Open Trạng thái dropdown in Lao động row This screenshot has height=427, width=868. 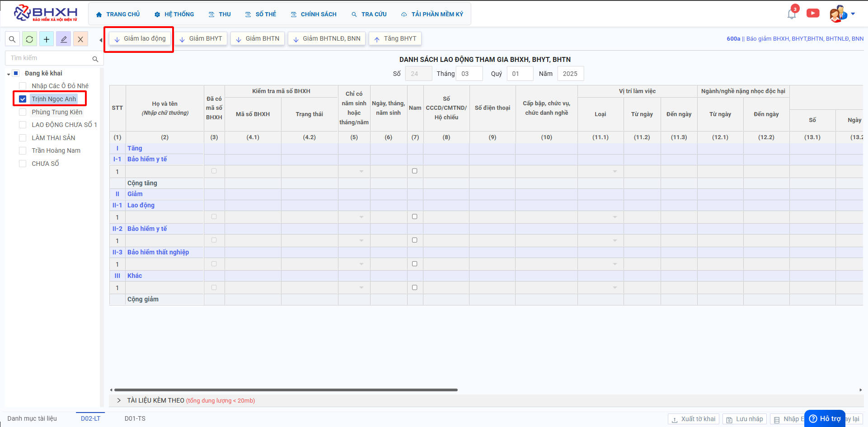[x=361, y=217]
